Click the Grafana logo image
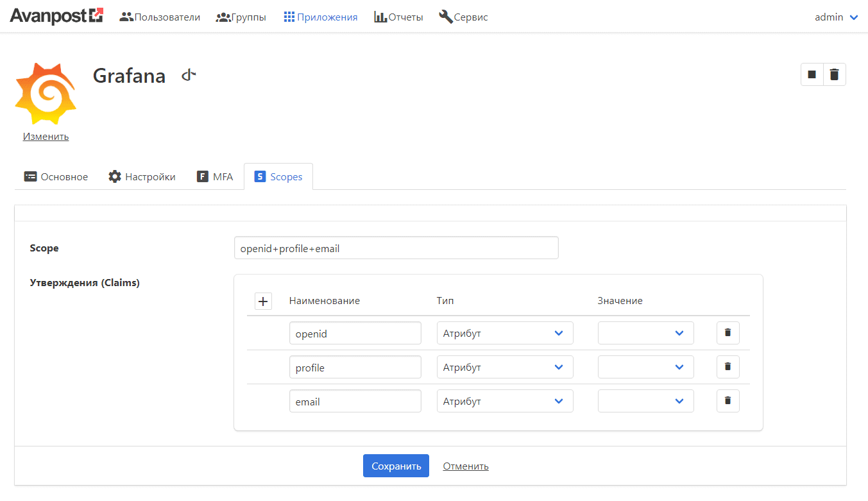 46,93
